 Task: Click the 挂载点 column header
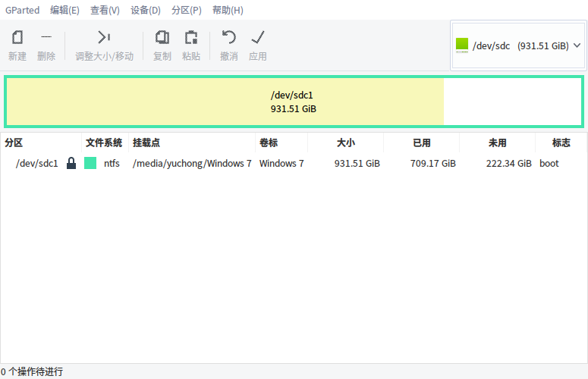192,143
